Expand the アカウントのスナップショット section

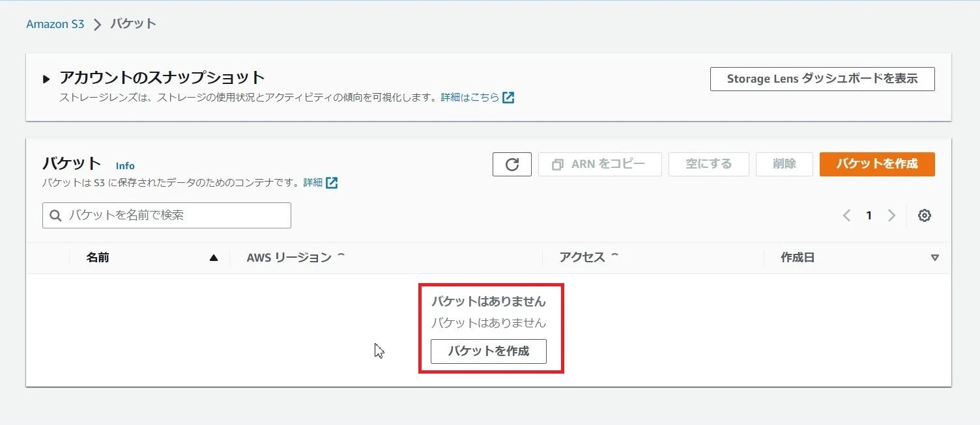tap(46, 79)
